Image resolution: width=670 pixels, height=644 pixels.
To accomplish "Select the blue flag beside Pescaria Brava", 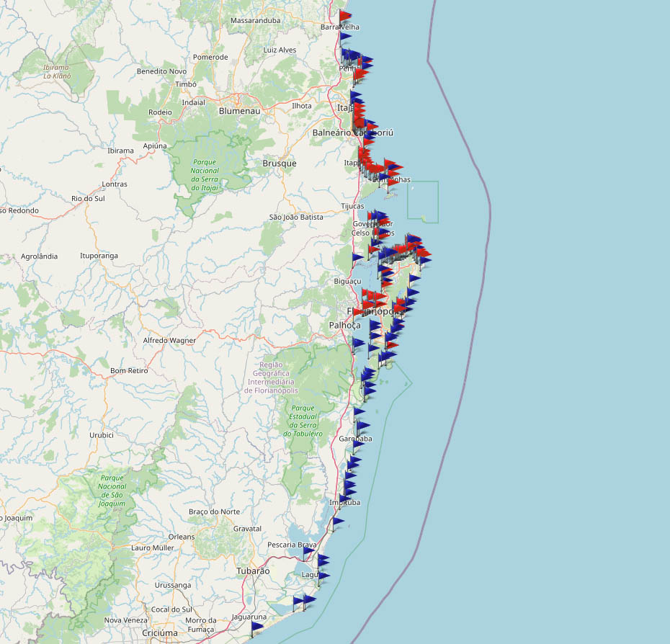I will coord(308,550).
